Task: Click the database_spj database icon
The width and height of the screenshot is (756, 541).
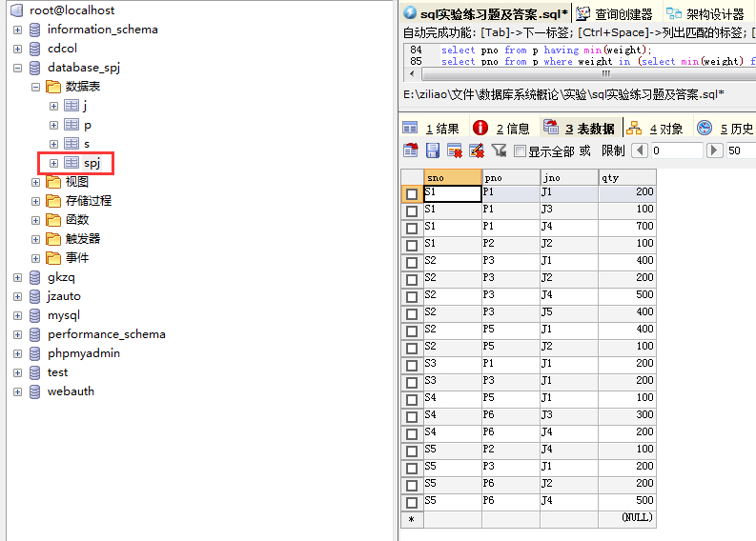Action: tap(34, 68)
